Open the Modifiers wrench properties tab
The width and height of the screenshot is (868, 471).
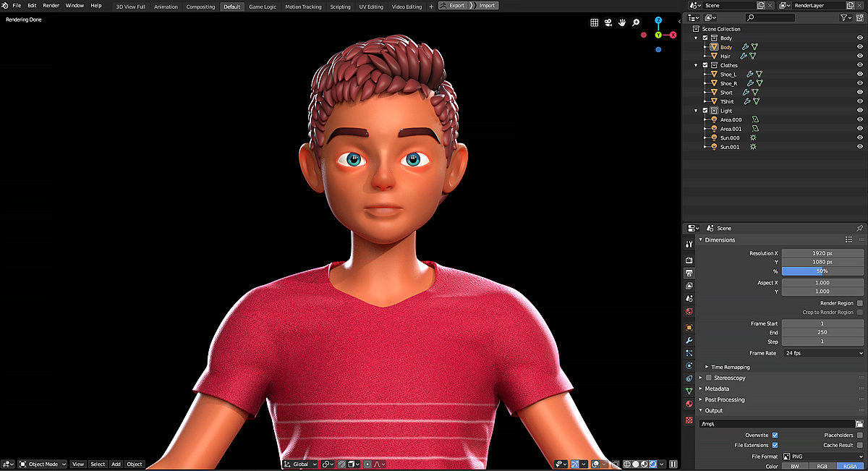click(x=689, y=340)
